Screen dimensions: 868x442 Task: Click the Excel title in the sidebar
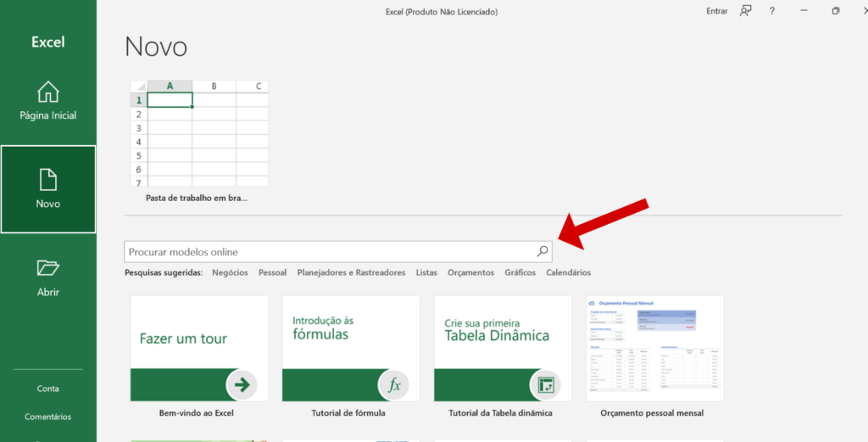click(x=48, y=42)
